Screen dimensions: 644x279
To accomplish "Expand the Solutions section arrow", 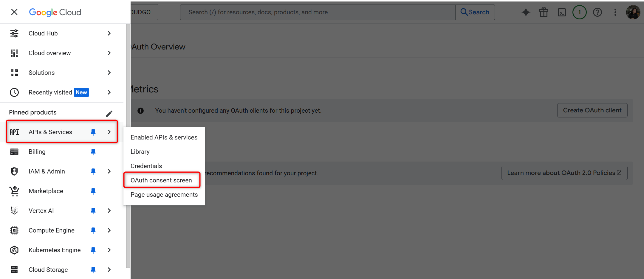I will (109, 72).
